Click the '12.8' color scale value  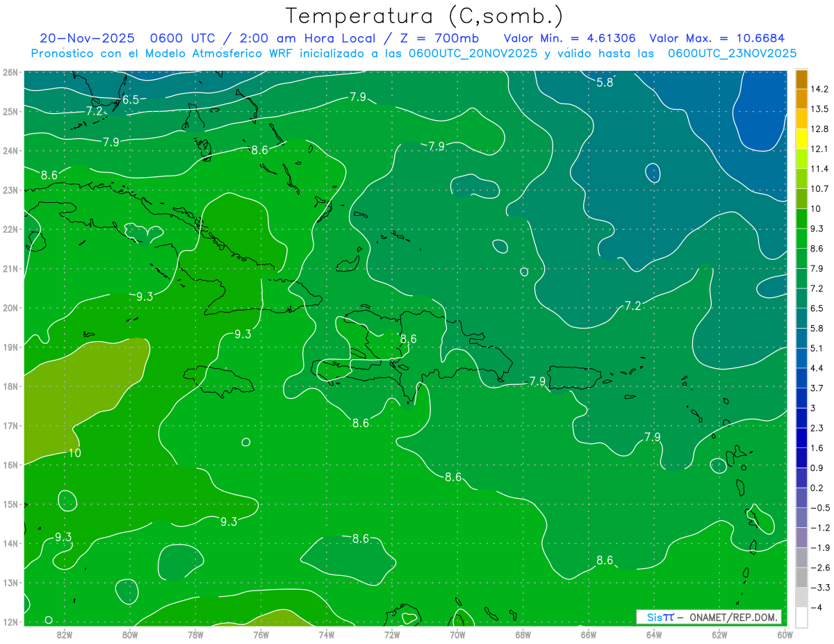[820, 129]
